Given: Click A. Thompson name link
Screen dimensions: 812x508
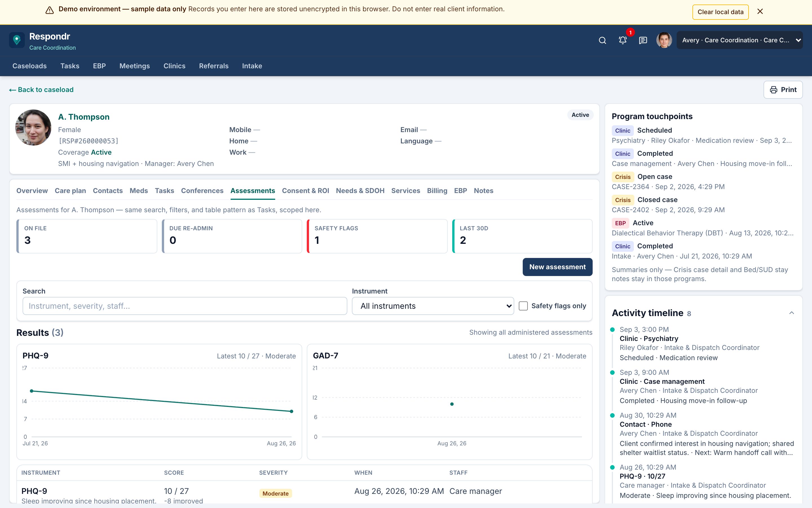Looking at the screenshot, I should pos(84,117).
